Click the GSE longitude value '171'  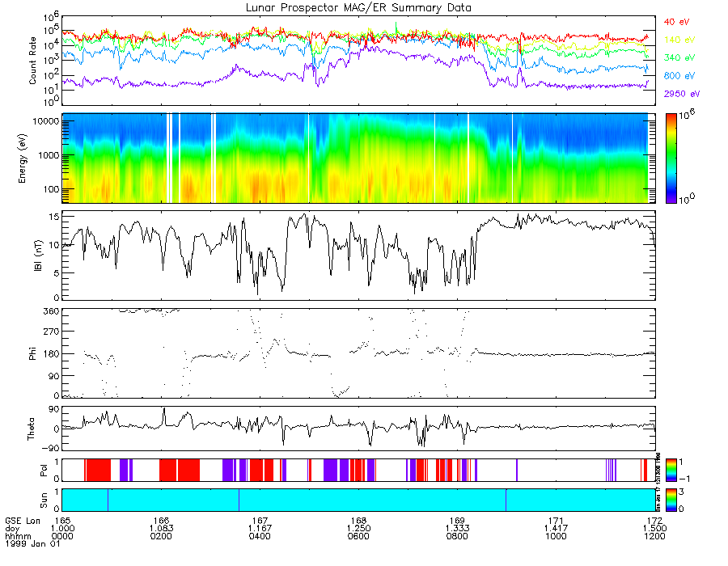(556, 521)
